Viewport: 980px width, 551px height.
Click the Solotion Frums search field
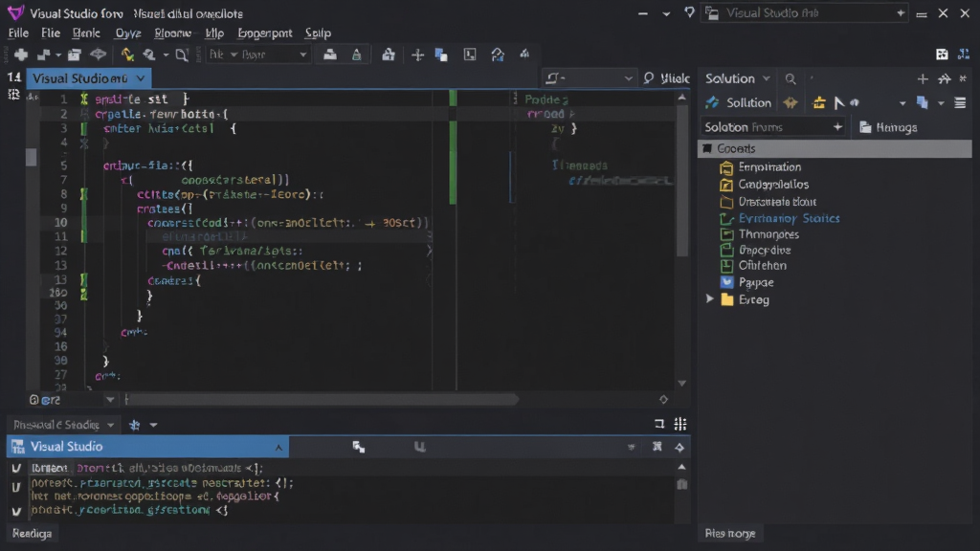[772, 127]
